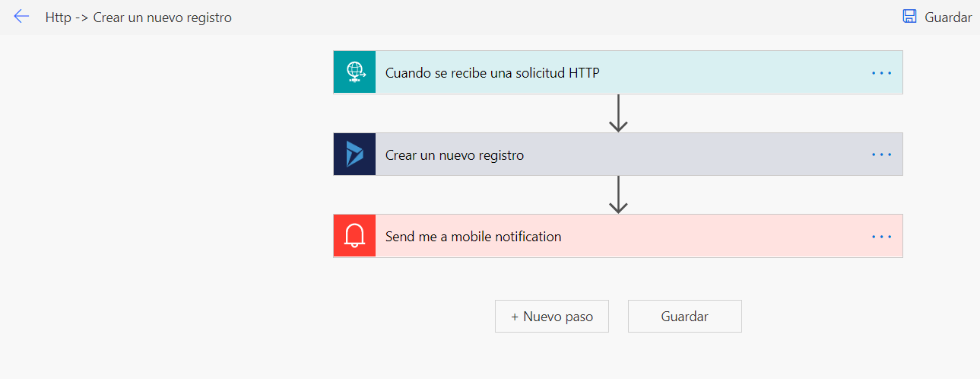Click the back arrow beside the flow title
The image size is (980, 379).
[x=21, y=17]
